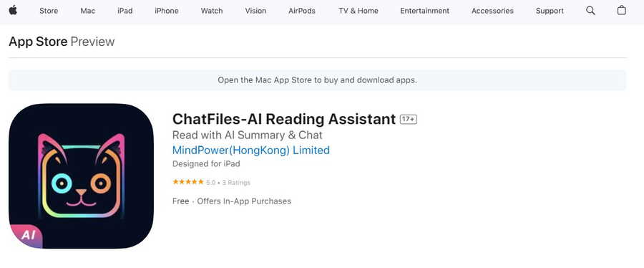644x268 pixels.
Task: Click the 3 Ratings text
Action: [x=236, y=183]
